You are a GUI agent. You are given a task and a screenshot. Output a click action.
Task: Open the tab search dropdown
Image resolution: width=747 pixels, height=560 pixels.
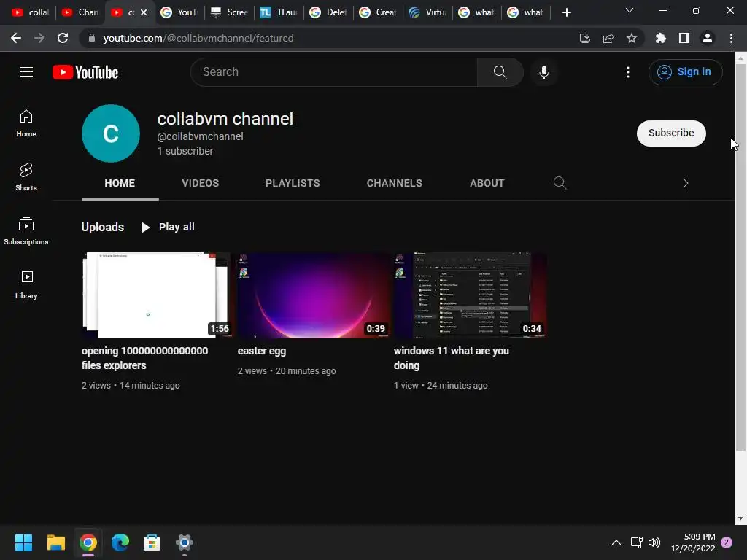[x=630, y=10]
